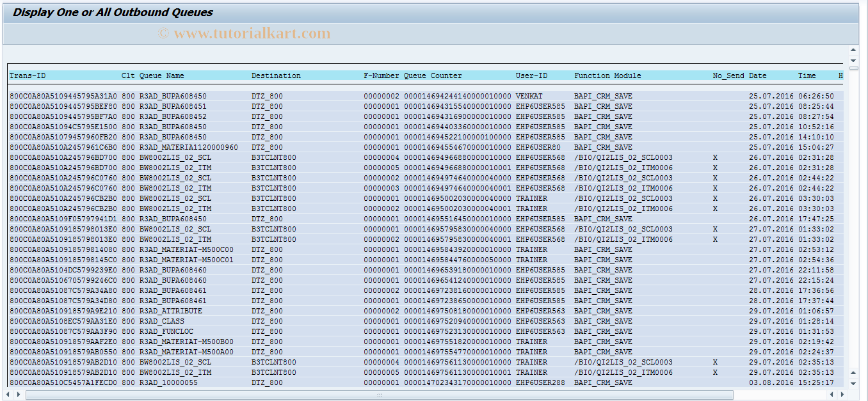Viewport: 868px width, 401px height.
Task: Select the Queue Name column header
Action: (x=161, y=75)
